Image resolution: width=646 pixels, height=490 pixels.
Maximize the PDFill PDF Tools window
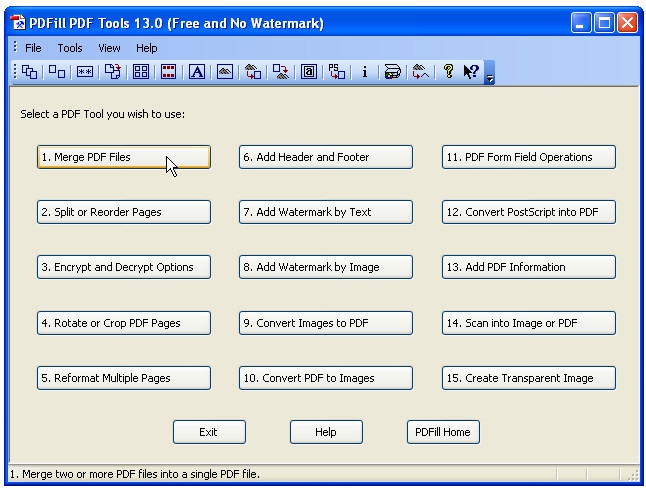click(x=604, y=23)
